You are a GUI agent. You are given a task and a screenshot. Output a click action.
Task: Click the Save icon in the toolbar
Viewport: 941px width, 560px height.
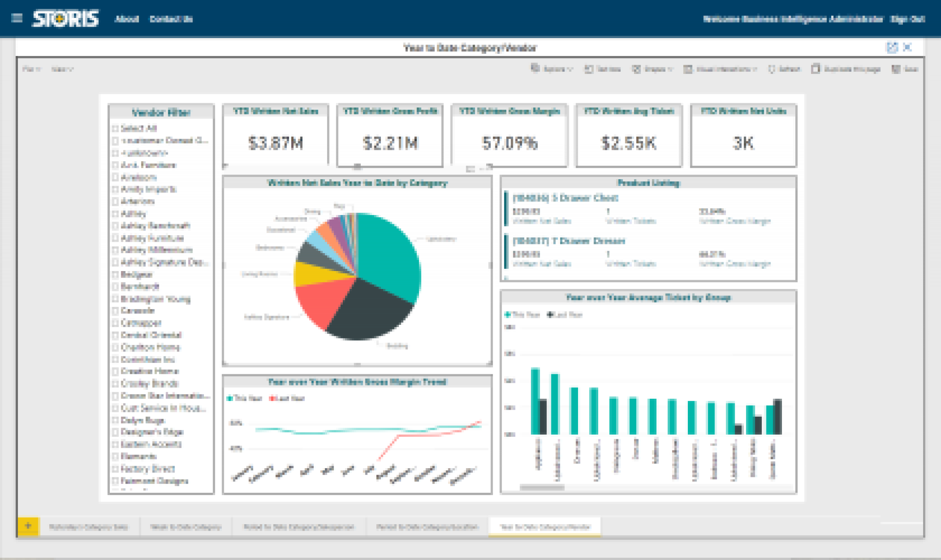(x=906, y=69)
